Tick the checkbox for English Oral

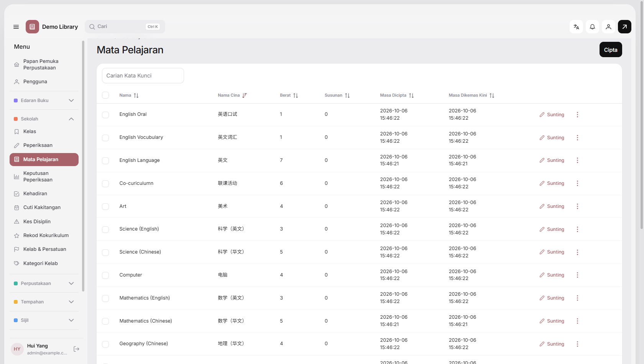click(105, 115)
